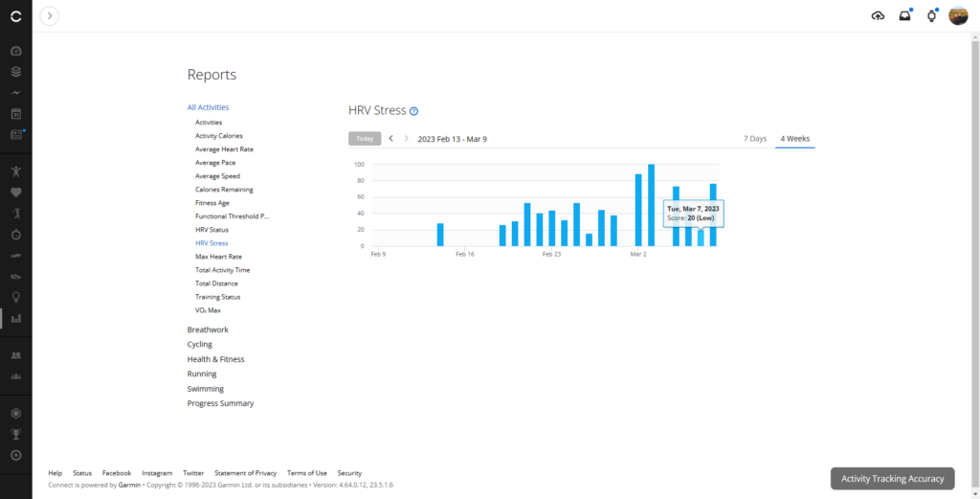Open the wave line icon in sidebar

[16, 93]
